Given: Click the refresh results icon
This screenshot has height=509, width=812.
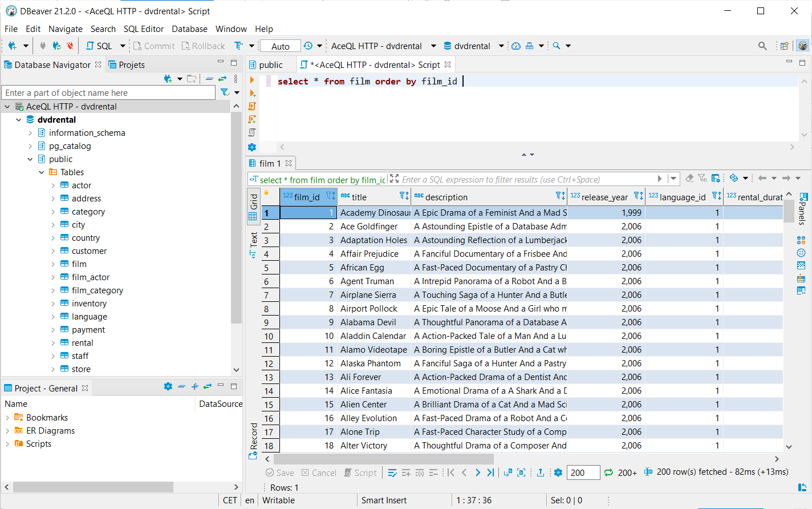Looking at the screenshot, I should tap(608, 472).
